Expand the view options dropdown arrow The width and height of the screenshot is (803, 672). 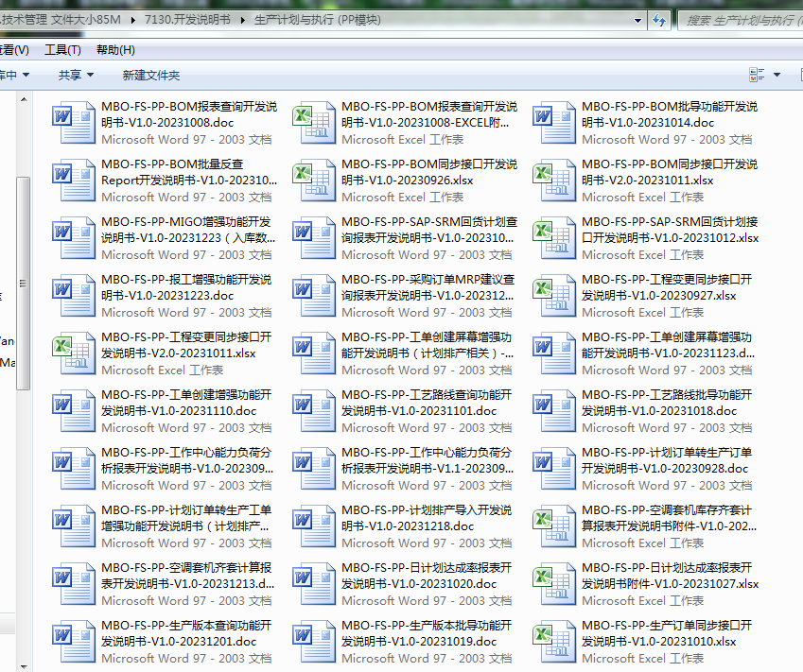[777, 75]
